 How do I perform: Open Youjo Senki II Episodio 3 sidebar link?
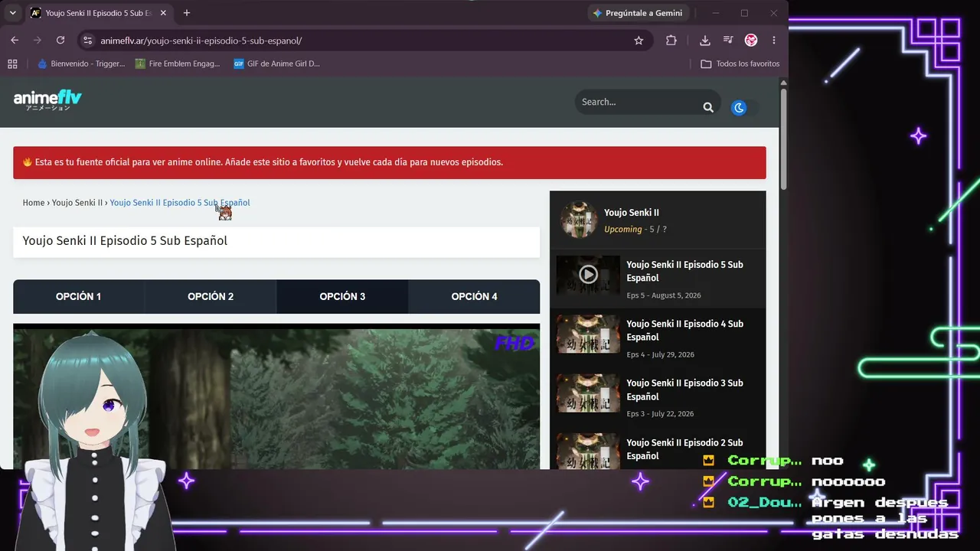pyautogui.click(x=684, y=390)
